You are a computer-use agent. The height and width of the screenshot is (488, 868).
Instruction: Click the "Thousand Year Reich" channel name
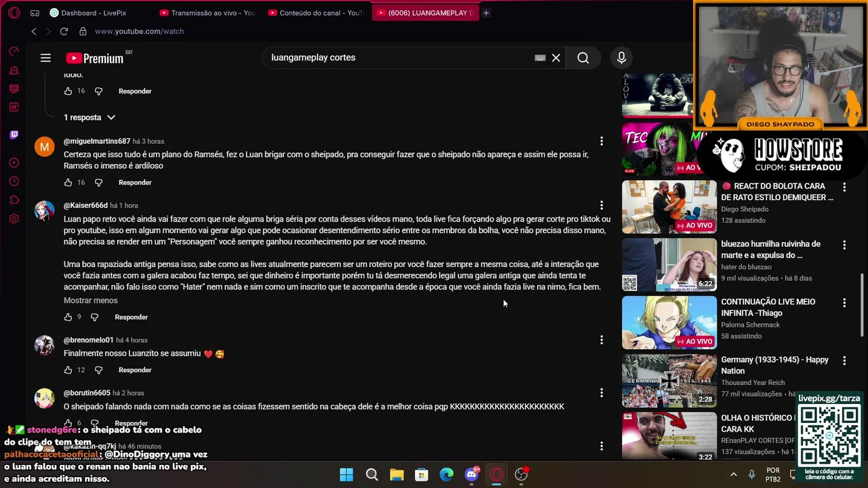click(x=753, y=383)
